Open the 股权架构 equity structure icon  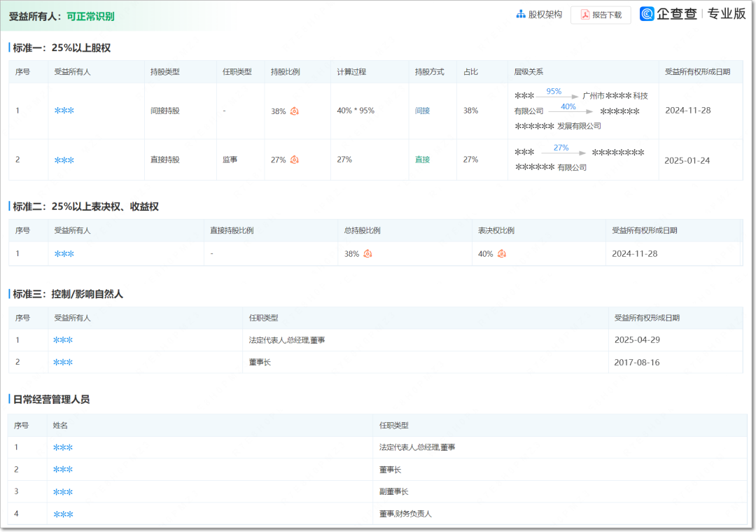(x=521, y=15)
